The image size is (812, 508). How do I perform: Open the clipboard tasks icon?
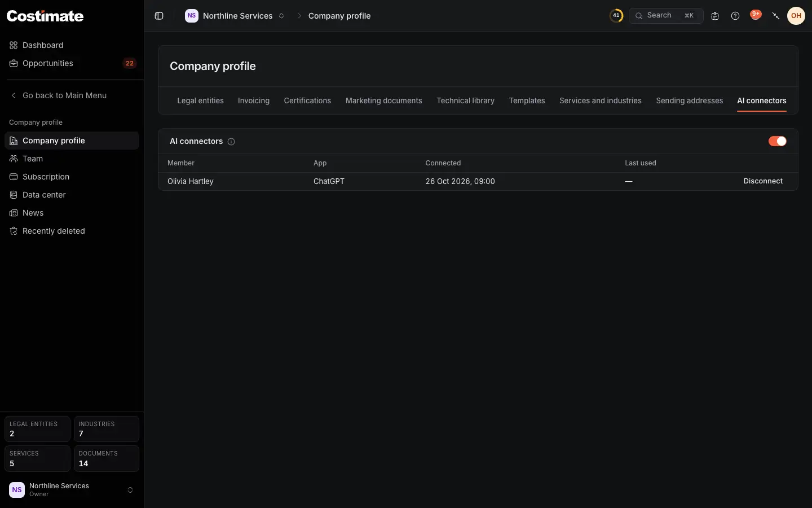coord(715,16)
